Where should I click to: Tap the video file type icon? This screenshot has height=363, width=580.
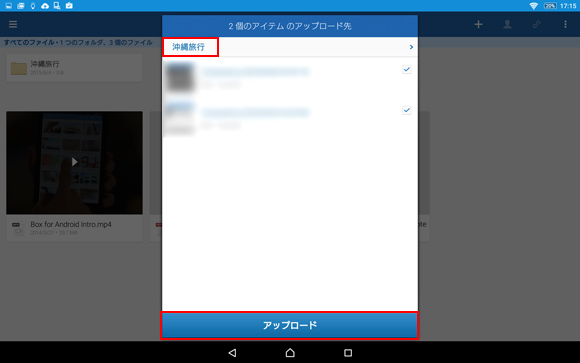pos(17,229)
